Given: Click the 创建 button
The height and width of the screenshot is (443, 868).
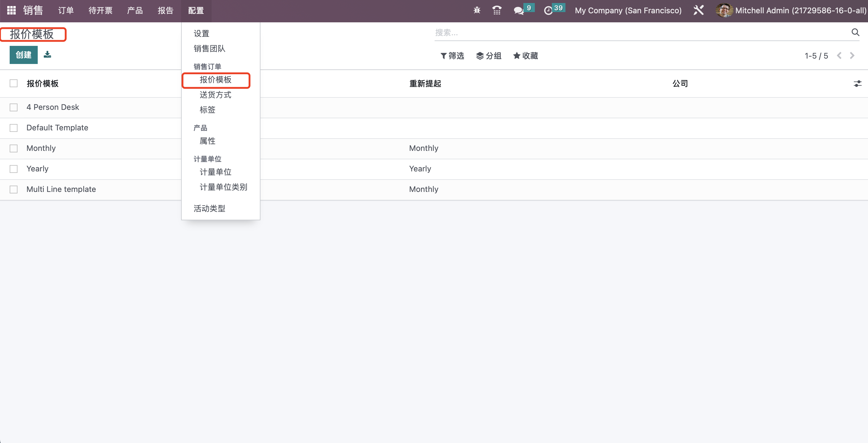Looking at the screenshot, I should 24,55.
